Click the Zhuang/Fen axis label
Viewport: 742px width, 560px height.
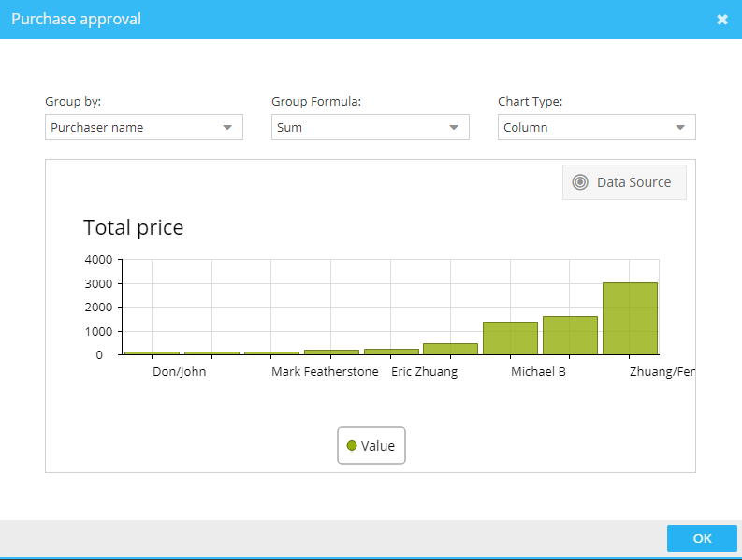tap(662, 372)
